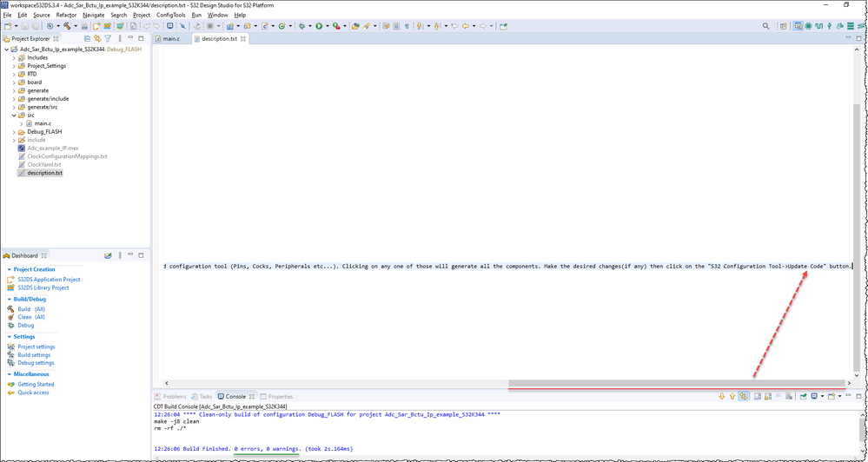Click the Flash/External tools icon with red dot

336,26
